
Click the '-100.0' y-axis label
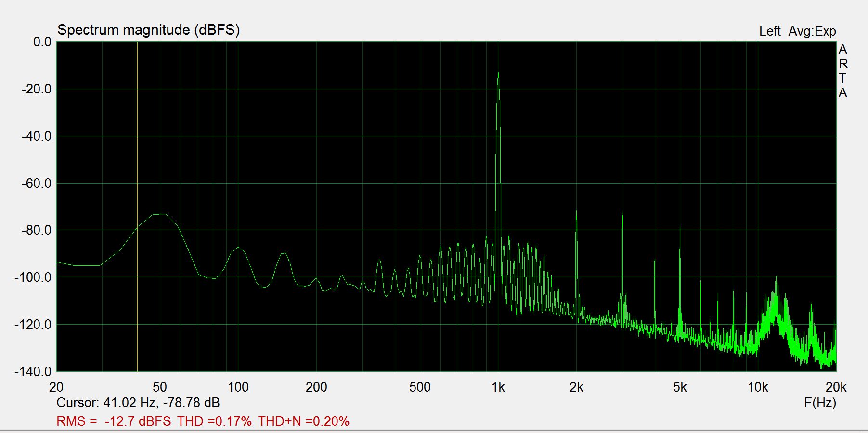click(x=33, y=277)
